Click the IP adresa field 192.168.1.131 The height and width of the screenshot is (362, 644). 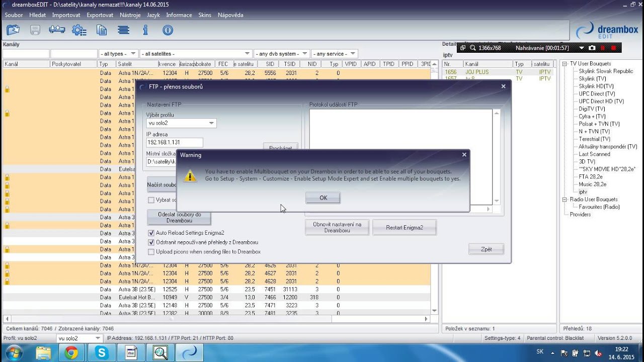(x=175, y=142)
